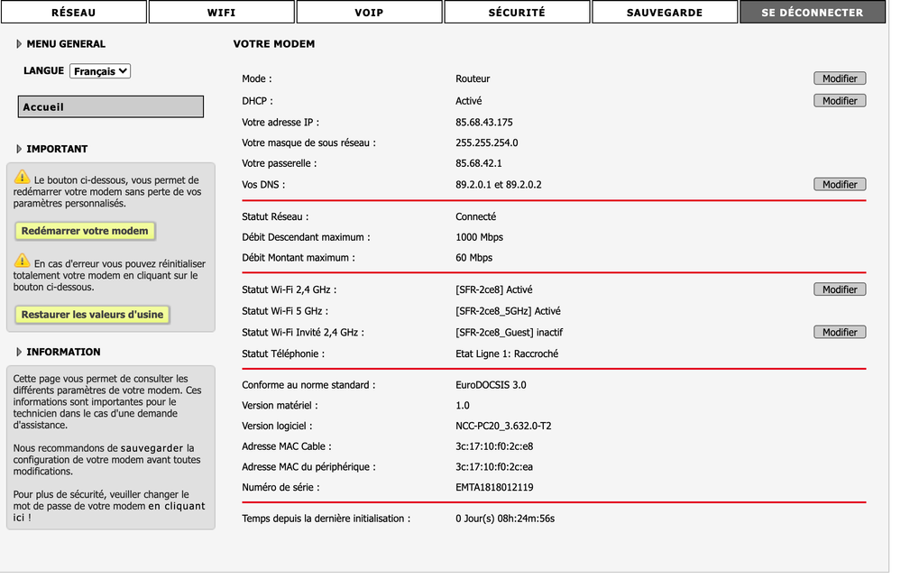Open the Langue dropdown

tap(100, 71)
